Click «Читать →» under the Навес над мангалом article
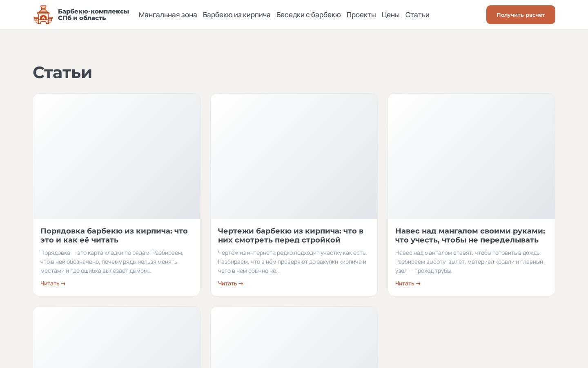588x368 pixels. (408, 283)
